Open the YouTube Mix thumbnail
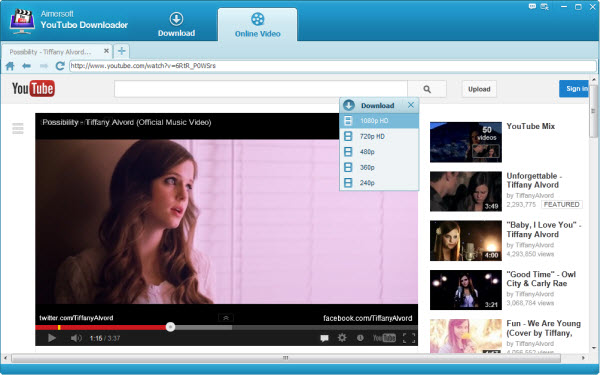The width and height of the screenshot is (600, 375). 466,142
